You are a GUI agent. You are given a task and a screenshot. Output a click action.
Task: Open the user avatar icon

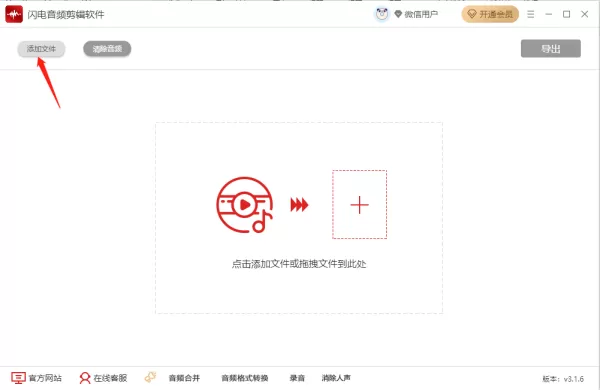coord(382,15)
